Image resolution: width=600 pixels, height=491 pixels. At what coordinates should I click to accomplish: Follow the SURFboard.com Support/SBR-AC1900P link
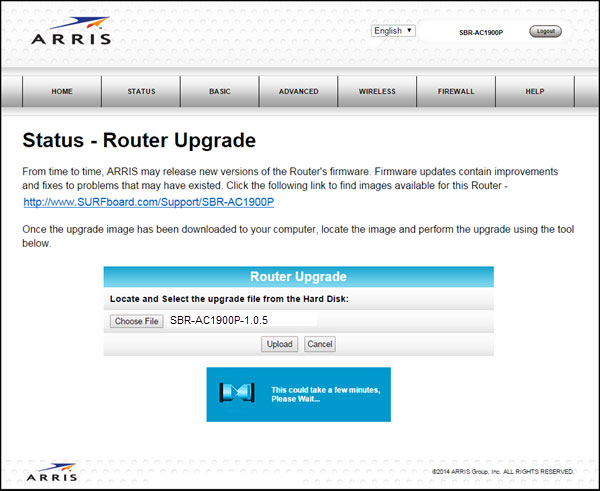(149, 202)
